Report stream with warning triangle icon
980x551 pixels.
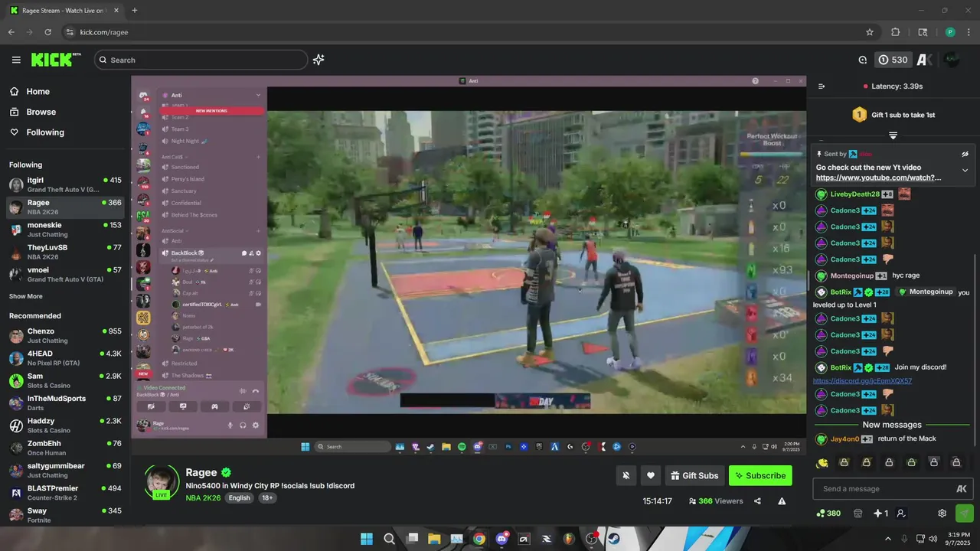pos(782,501)
